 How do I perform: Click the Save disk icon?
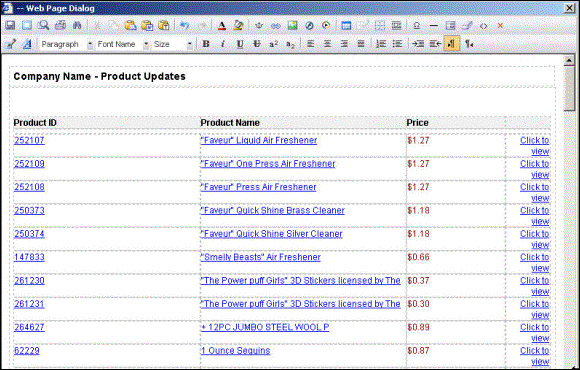[x=10, y=26]
